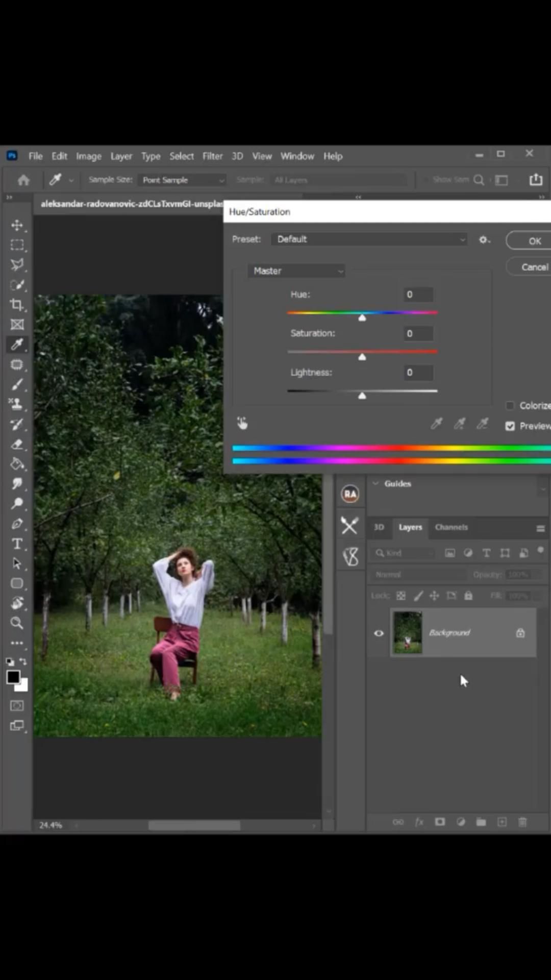Click the Lightness slider handle
Image resolution: width=551 pixels, height=980 pixels.
(362, 396)
